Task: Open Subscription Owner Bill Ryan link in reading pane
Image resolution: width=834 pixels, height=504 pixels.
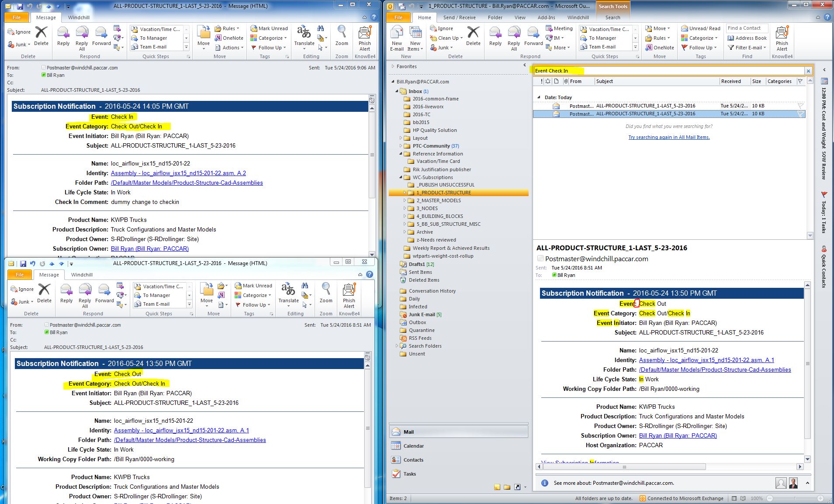Action: point(678,435)
